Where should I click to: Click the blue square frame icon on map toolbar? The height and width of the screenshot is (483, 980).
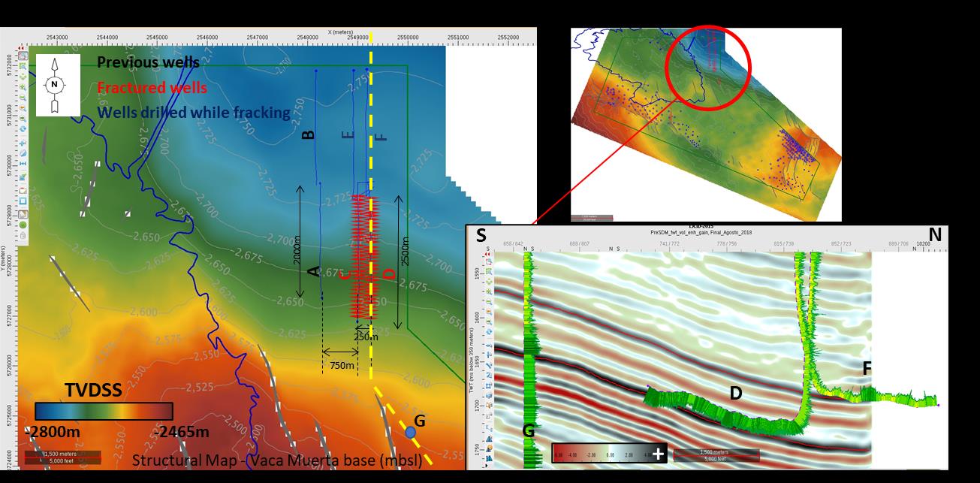[x=23, y=201]
